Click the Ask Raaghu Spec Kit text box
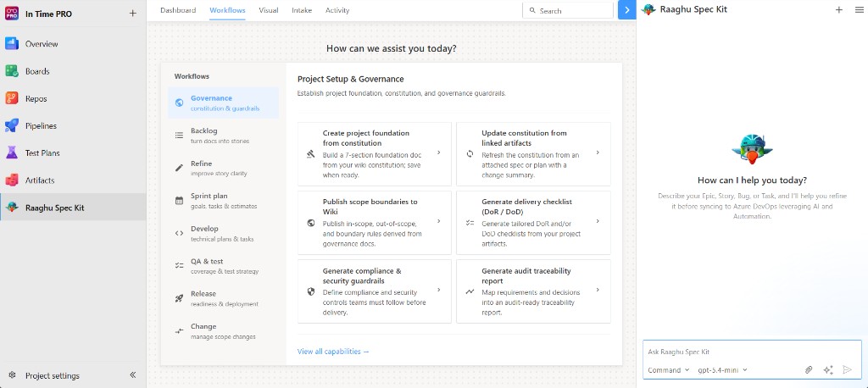 coord(752,352)
